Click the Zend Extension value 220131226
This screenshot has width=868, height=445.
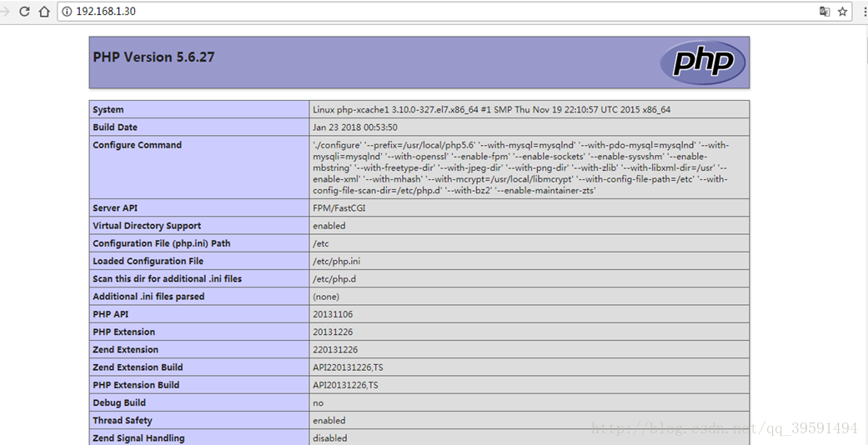pyautogui.click(x=335, y=350)
